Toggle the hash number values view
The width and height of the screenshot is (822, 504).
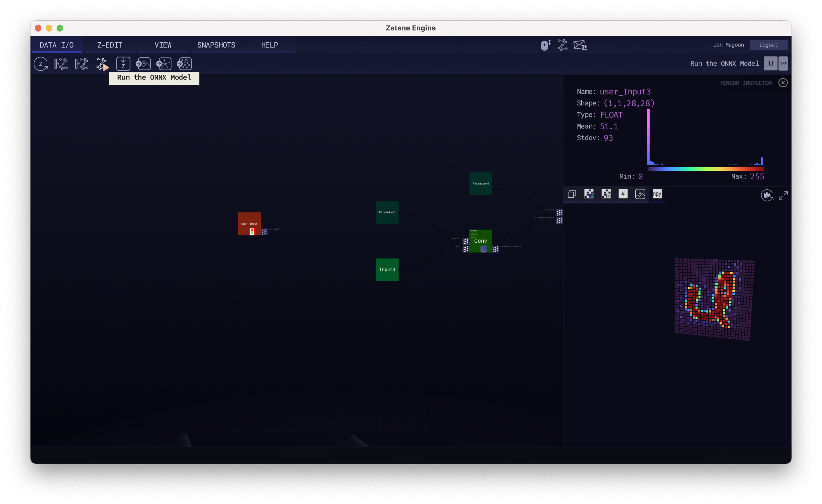(x=623, y=194)
